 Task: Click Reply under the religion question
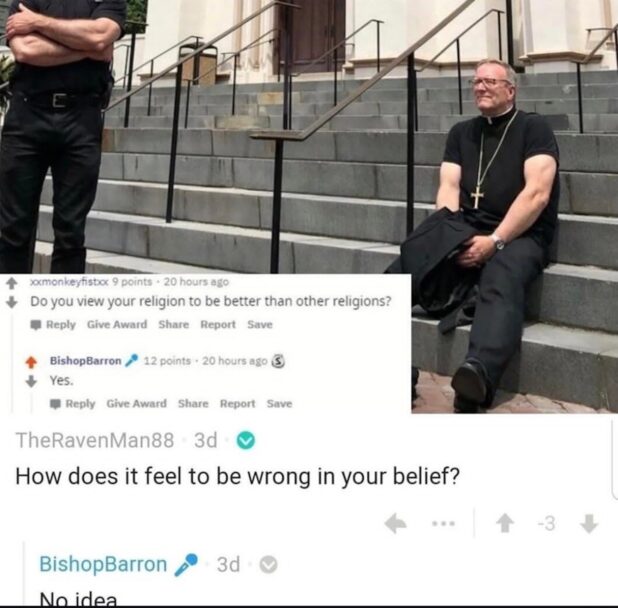click(x=54, y=324)
